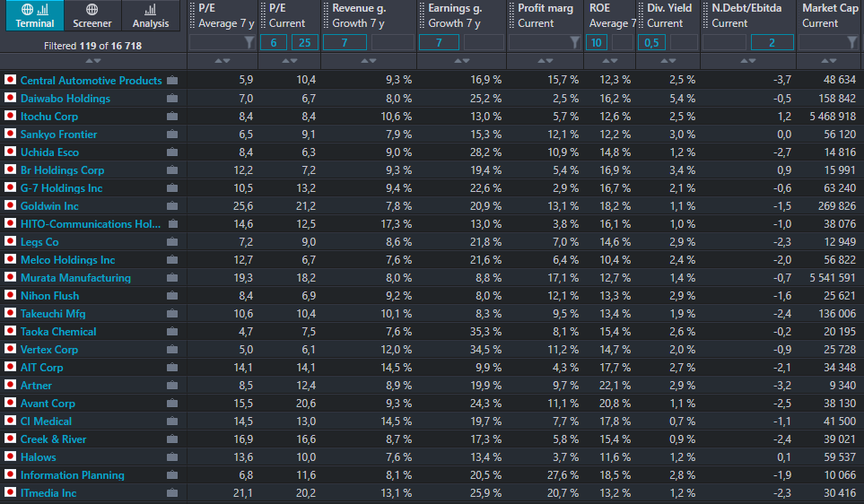
Task: Sort the Earnings growth column
Action: click(462, 61)
